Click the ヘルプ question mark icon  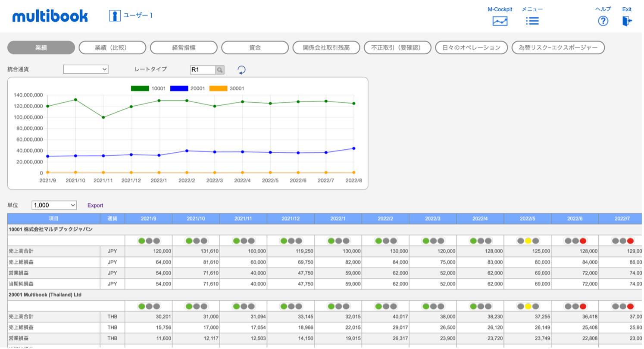603,21
